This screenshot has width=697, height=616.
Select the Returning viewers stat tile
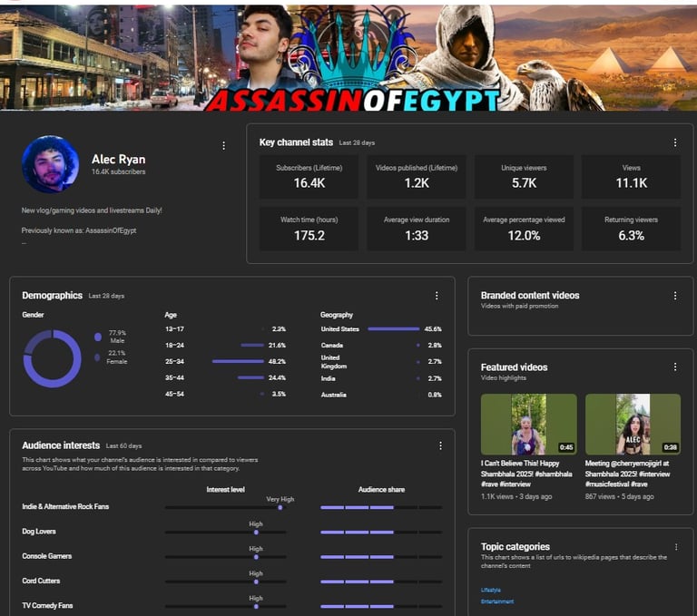pos(632,229)
